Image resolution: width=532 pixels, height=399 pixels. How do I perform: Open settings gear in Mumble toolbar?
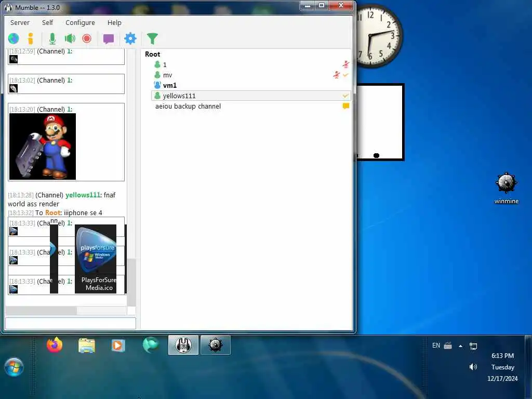pos(130,38)
